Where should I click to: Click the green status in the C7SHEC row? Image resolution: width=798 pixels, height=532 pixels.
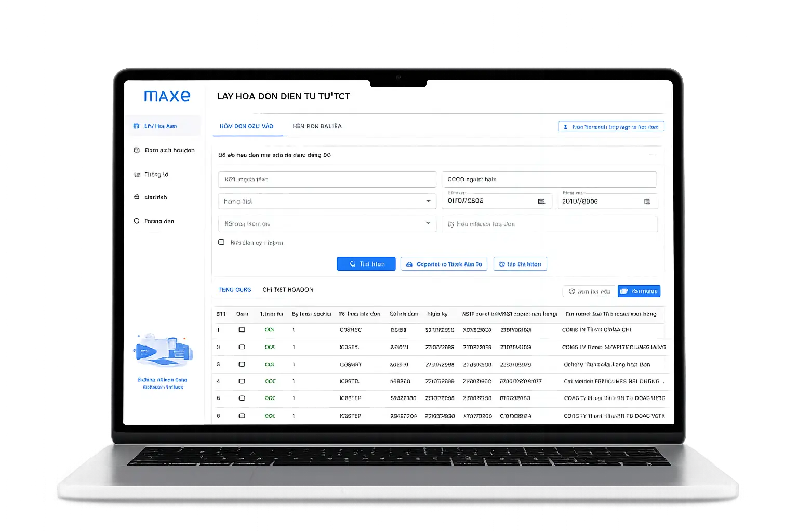pos(270,330)
